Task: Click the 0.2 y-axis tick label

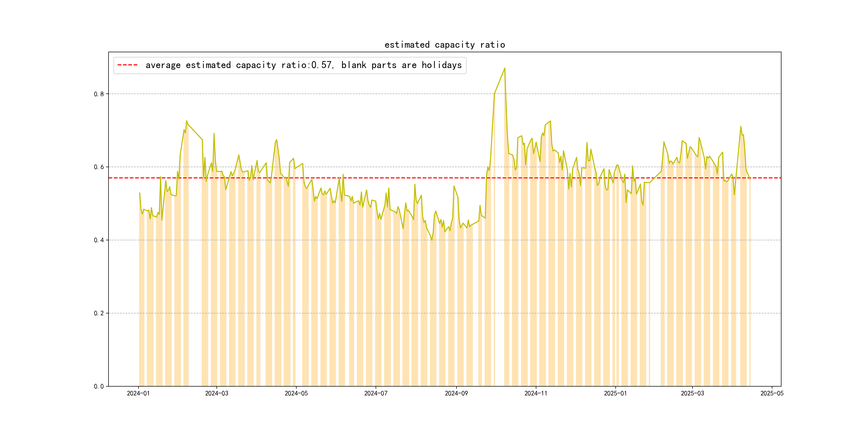Action: (99, 313)
